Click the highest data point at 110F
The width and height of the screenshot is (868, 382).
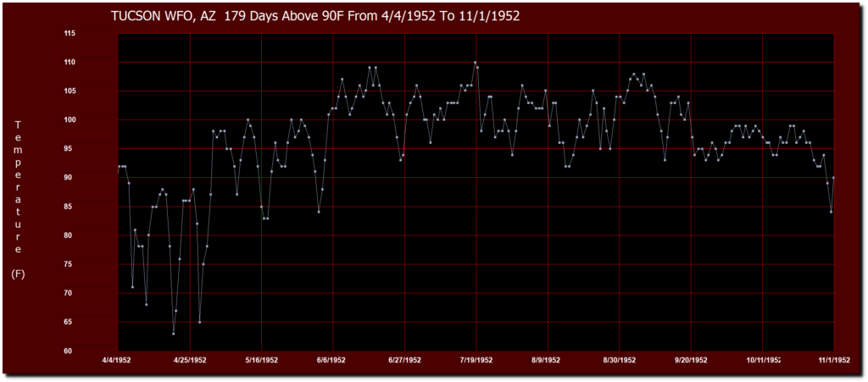pos(475,63)
